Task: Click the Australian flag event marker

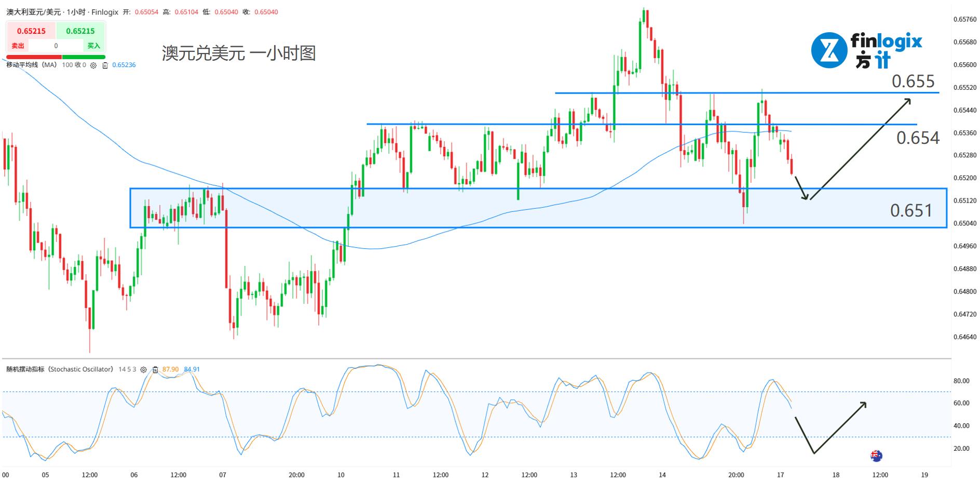Action: tap(876, 456)
